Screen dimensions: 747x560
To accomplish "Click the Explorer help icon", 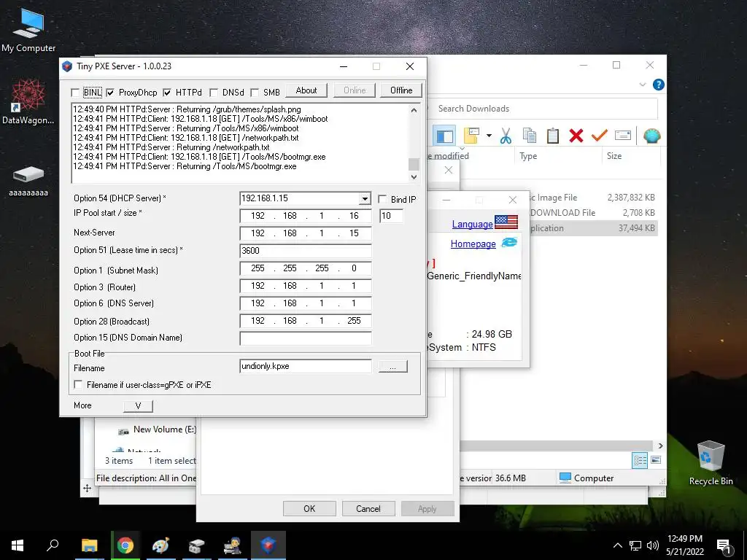I will (659, 85).
